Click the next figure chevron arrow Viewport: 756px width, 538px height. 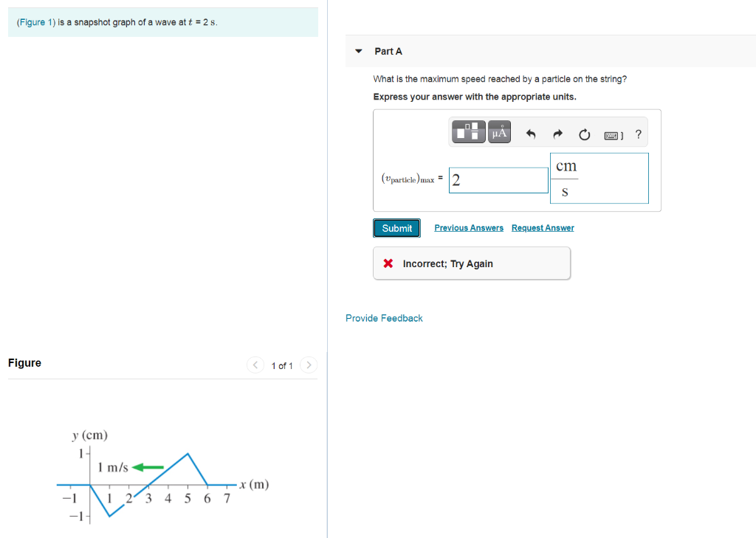(x=308, y=365)
